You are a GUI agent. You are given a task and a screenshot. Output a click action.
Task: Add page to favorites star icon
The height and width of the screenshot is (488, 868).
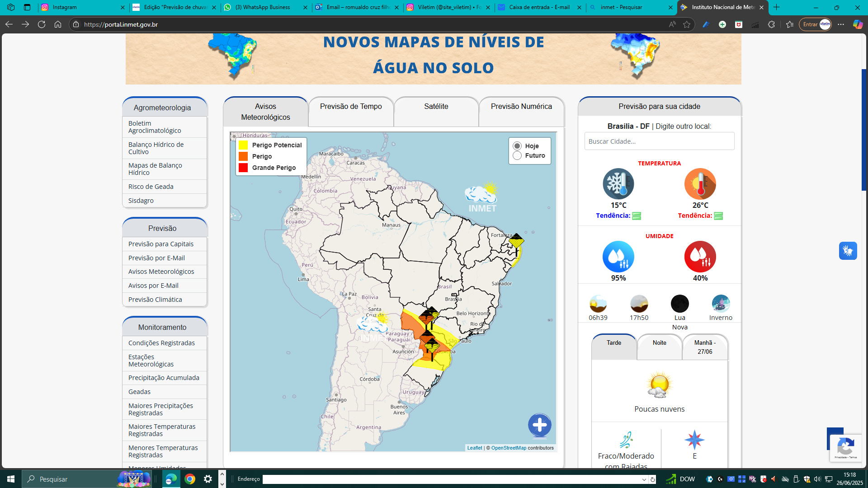[687, 24]
